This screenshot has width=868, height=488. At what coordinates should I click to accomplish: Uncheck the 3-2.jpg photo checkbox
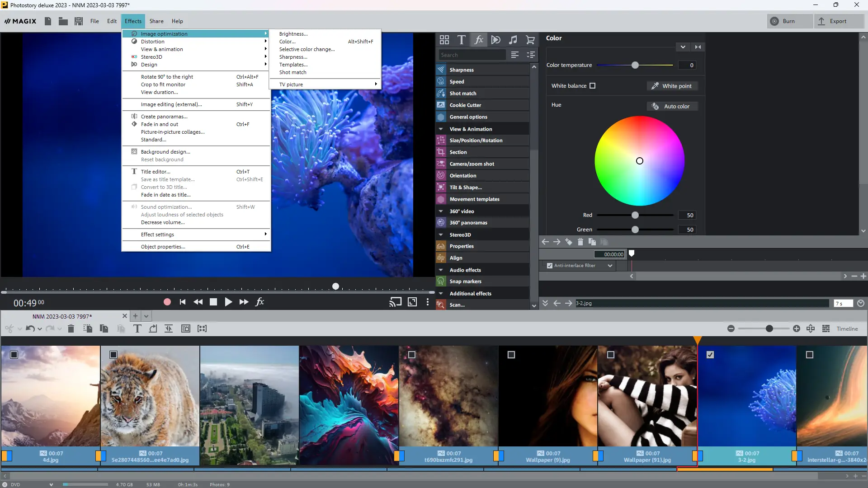tap(710, 355)
